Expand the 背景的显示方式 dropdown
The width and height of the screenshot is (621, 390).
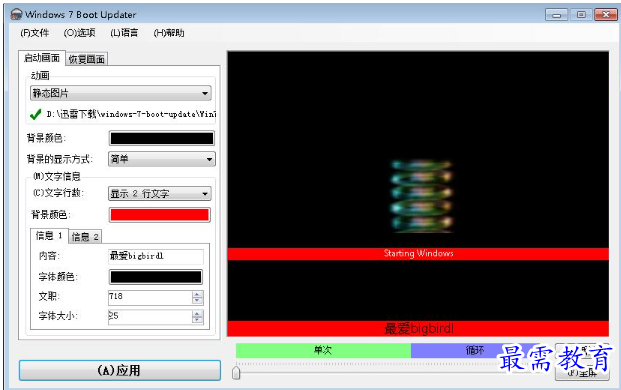(x=162, y=159)
